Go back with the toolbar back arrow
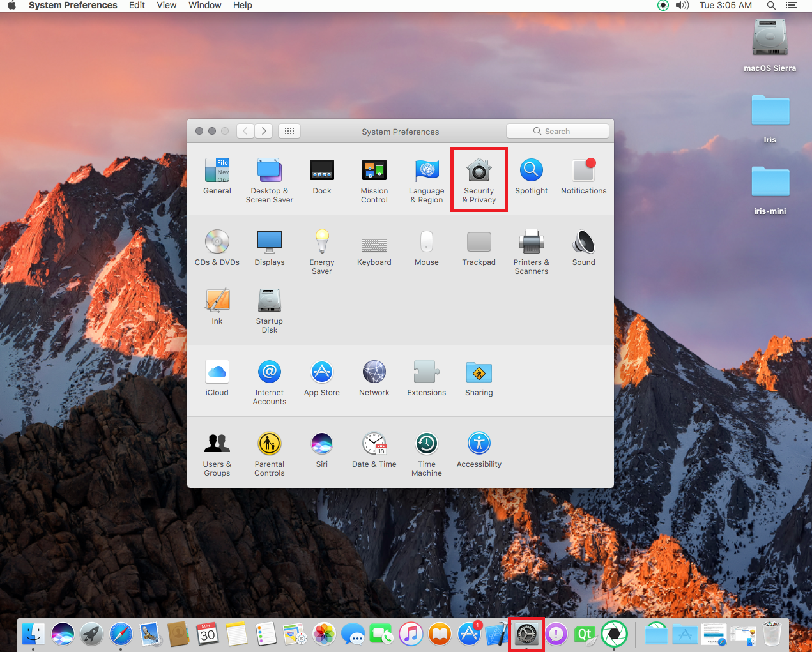The image size is (812, 652). (x=245, y=131)
